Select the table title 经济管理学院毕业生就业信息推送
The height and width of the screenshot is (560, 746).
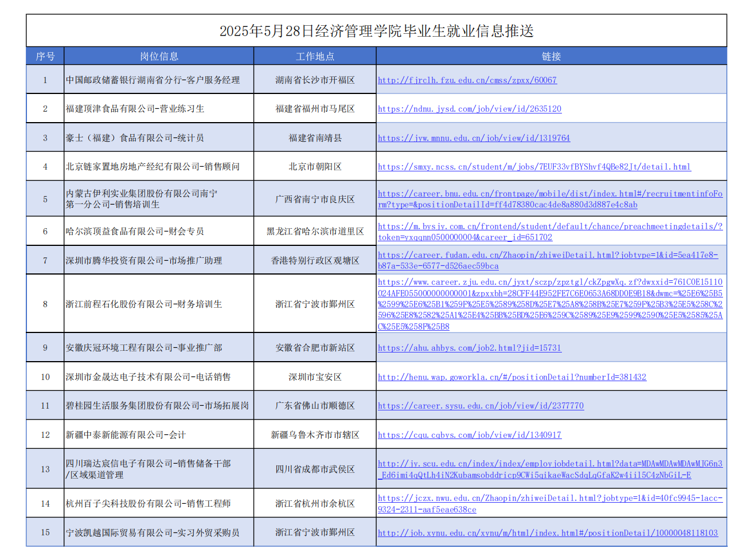(x=376, y=31)
